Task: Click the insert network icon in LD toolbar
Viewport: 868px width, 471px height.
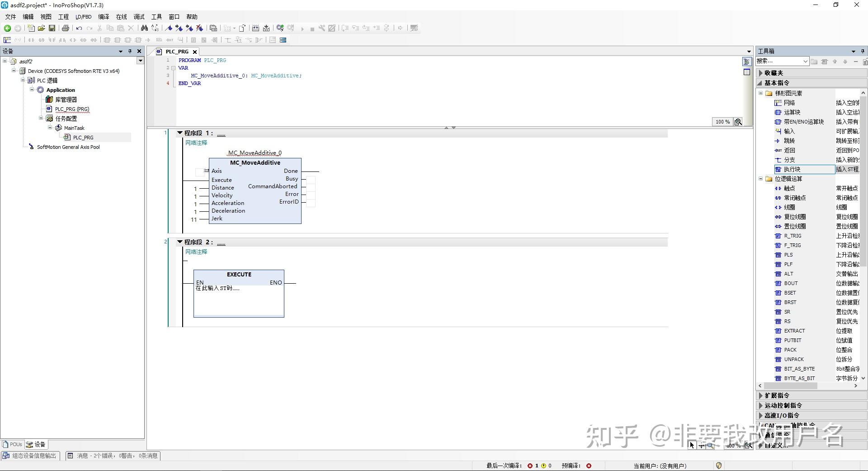Action: [7, 40]
